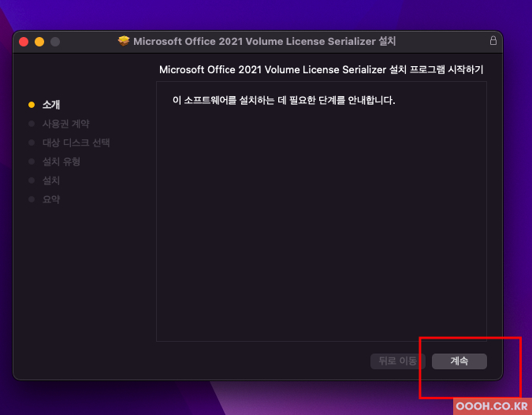This screenshot has width=532, height=415.
Task: Click the package icon in title bar
Action: pyautogui.click(x=124, y=41)
